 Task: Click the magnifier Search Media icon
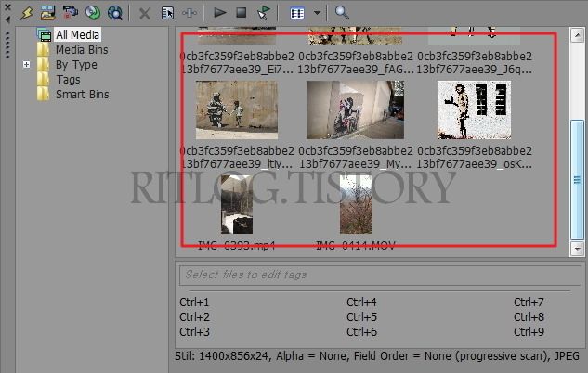tap(341, 13)
